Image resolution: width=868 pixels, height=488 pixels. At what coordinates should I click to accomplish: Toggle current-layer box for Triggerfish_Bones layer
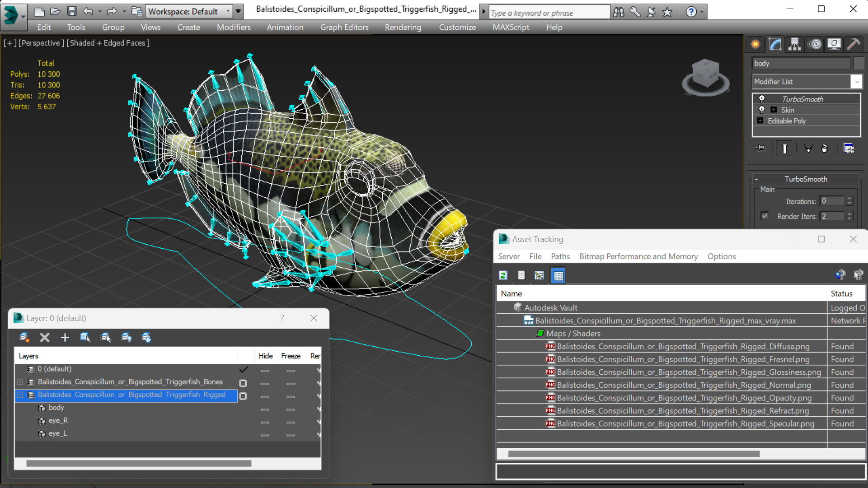(x=243, y=383)
